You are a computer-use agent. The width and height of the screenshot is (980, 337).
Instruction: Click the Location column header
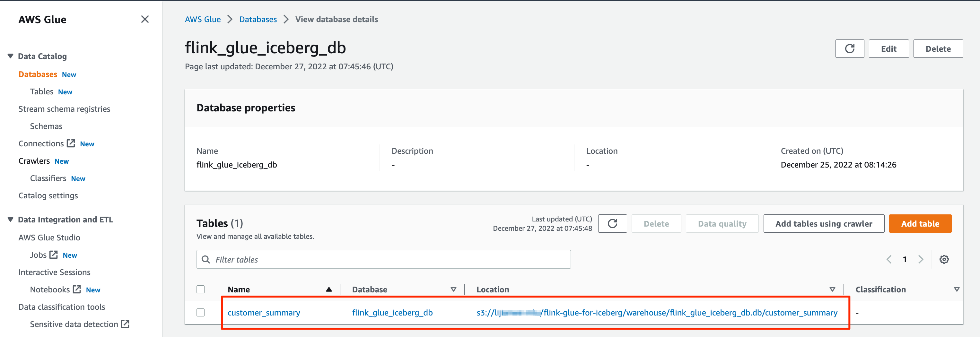[x=493, y=289]
